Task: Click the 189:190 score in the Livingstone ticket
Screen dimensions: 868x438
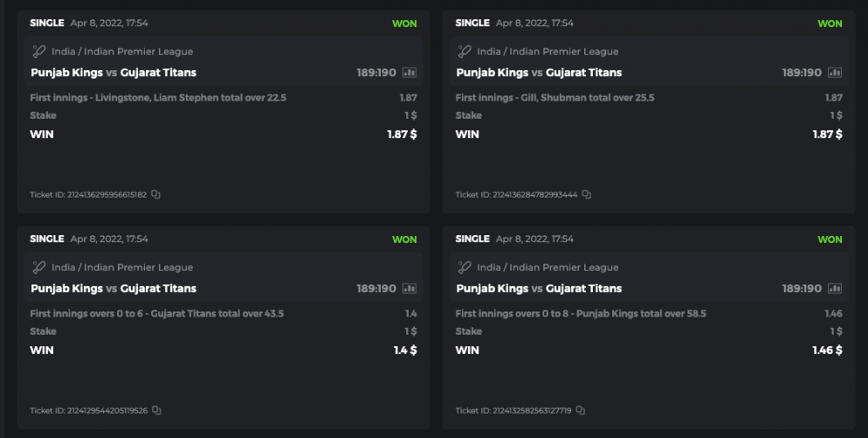Action: click(376, 73)
